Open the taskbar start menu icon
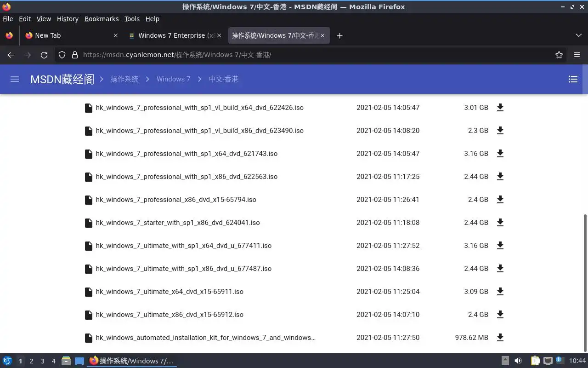The height and width of the screenshot is (368, 588). (7, 361)
